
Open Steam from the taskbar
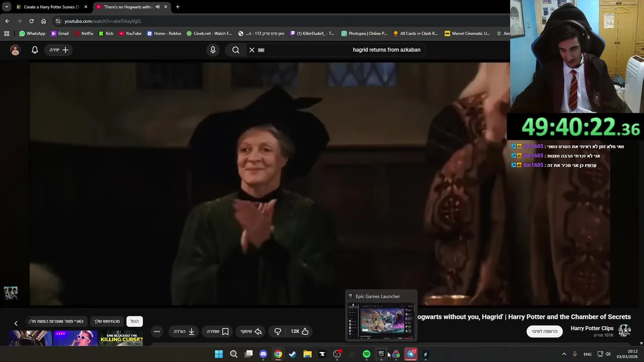pyautogui.click(x=292, y=354)
